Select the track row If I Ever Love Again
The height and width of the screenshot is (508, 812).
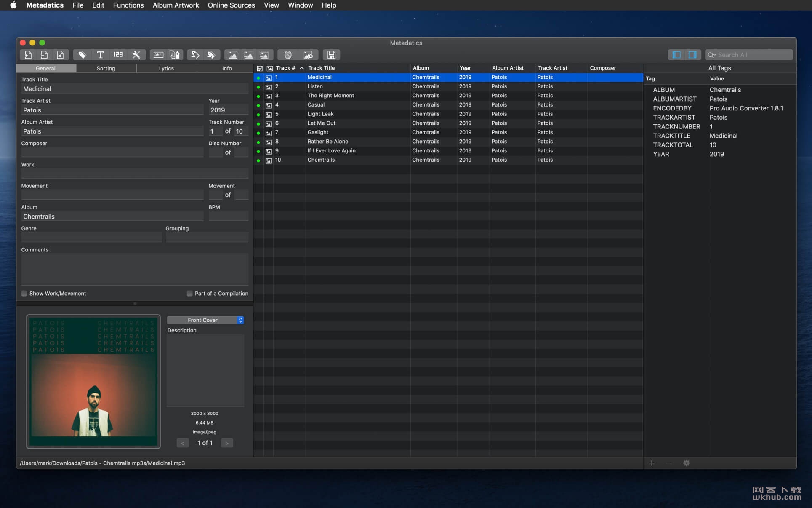tap(448, 151)
